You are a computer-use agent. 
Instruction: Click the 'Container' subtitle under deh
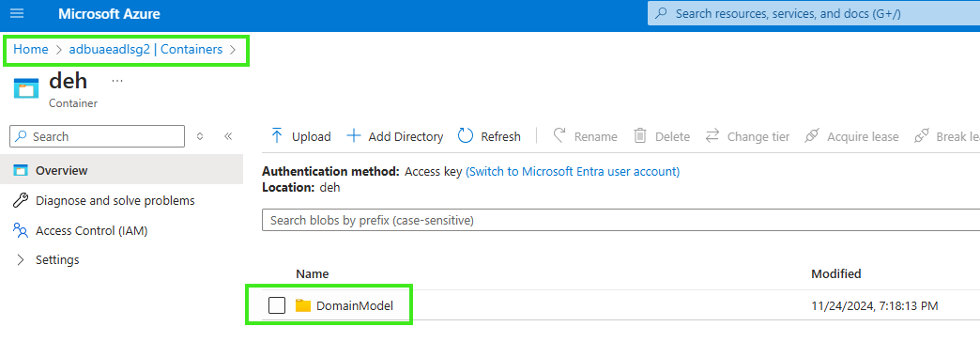pos(73,103)
